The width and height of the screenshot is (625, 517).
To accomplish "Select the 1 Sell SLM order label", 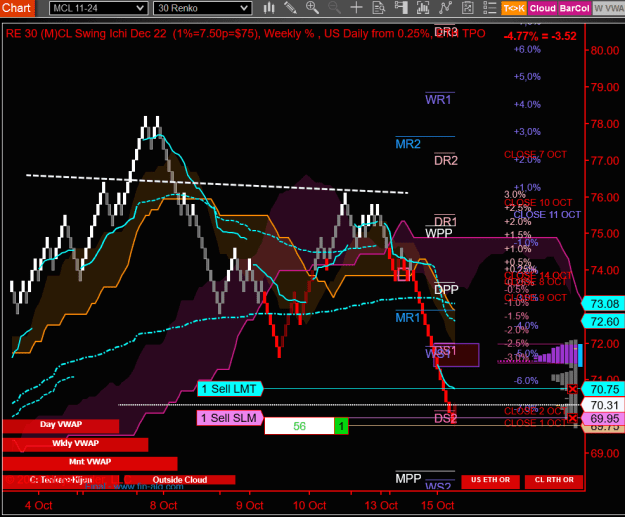I will (x=230, y=418).
